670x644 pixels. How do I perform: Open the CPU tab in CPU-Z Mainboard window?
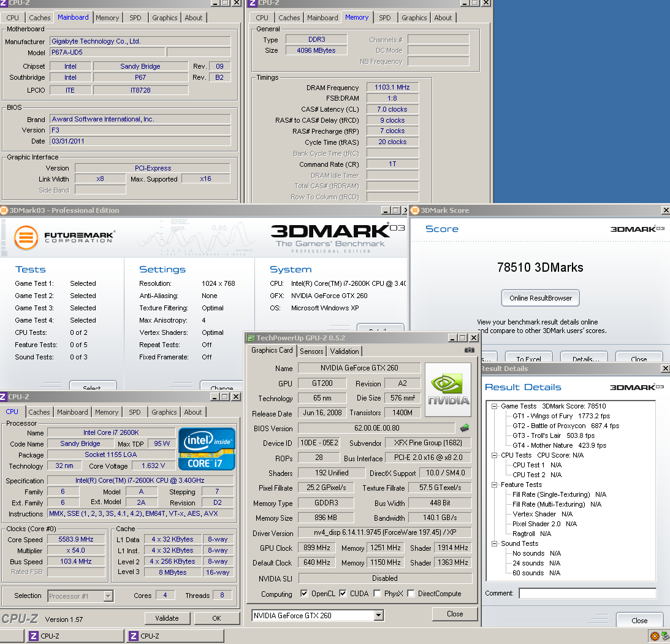tap(12, 18)
